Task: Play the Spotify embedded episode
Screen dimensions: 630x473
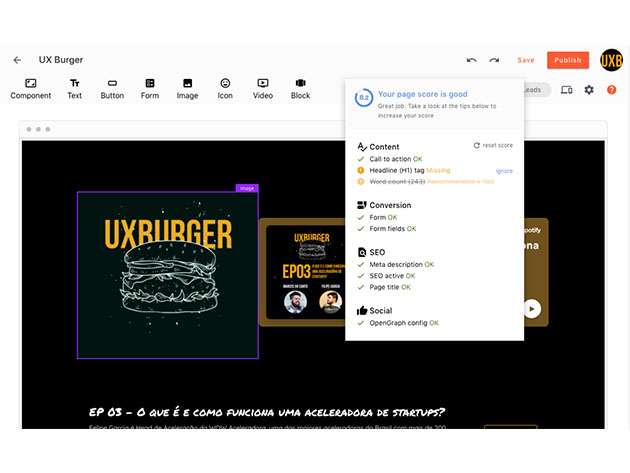Action: click(532, 309)
